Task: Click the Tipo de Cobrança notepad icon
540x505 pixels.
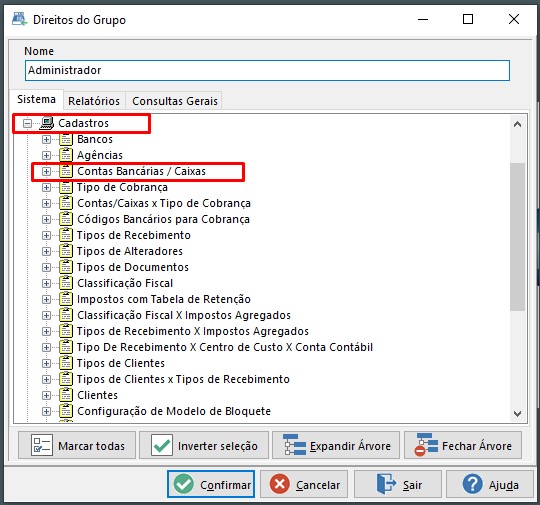Action: (x=66, y=187)
